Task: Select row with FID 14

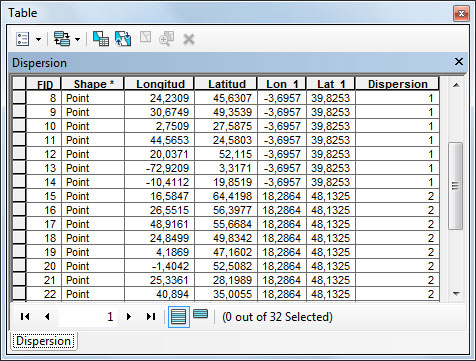Action: tap(19, 182)
